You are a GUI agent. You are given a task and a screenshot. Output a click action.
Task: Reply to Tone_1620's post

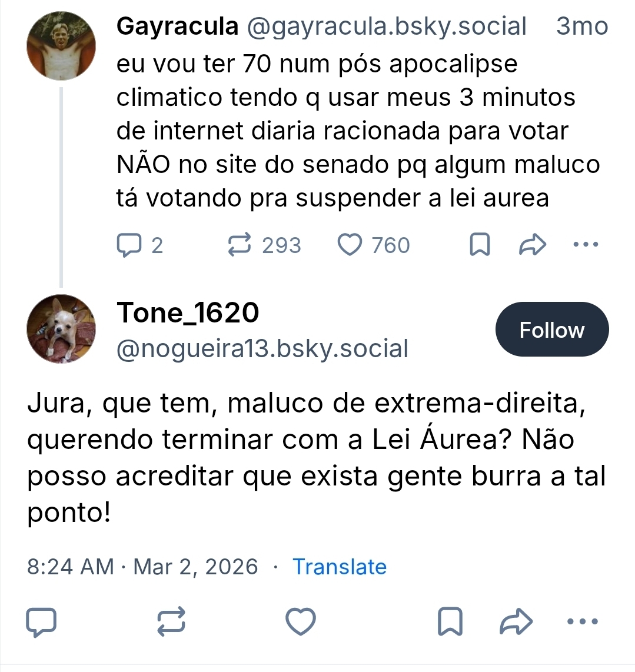[42, 622]
